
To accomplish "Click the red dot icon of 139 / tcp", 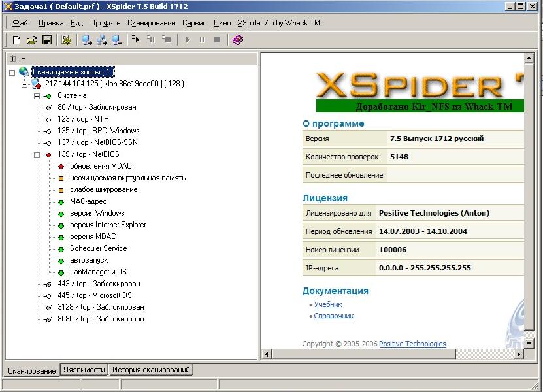I will click(48, 155).
